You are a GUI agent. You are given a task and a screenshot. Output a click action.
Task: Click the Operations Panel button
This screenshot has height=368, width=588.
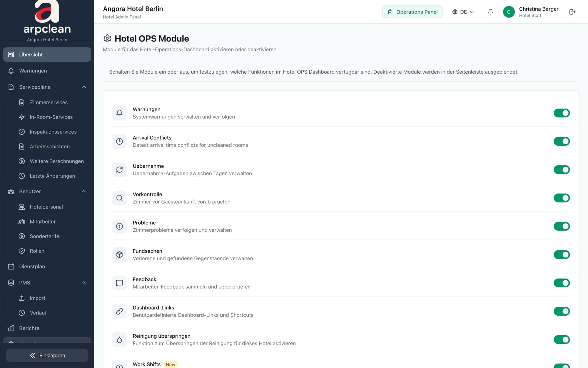coord(412,12)
